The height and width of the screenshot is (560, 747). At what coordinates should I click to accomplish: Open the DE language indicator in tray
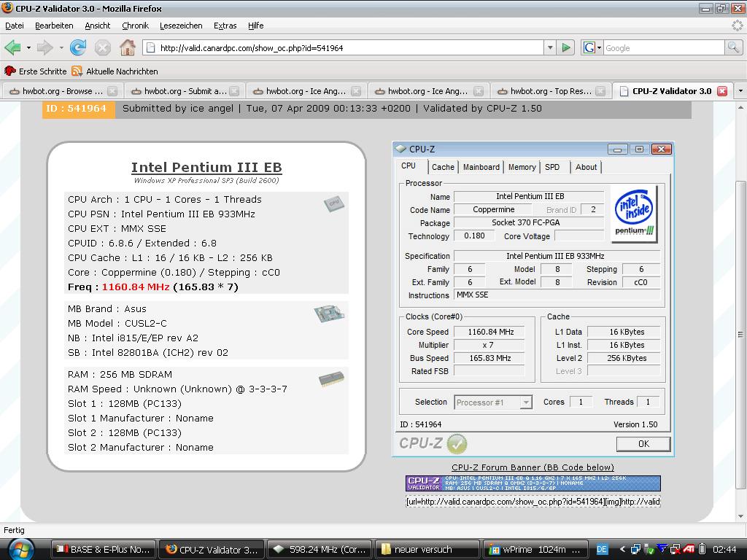(x=602, y=550)
